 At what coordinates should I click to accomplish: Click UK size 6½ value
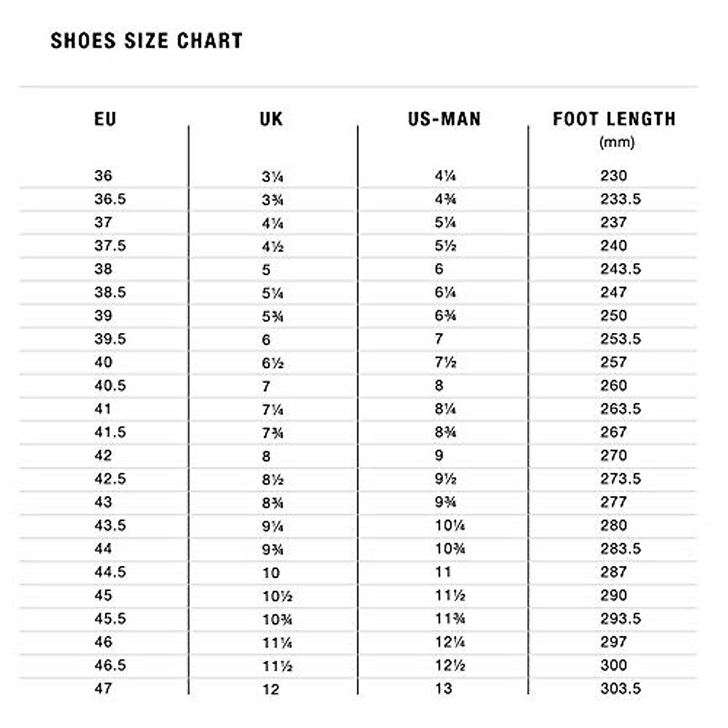pos(272,363)
